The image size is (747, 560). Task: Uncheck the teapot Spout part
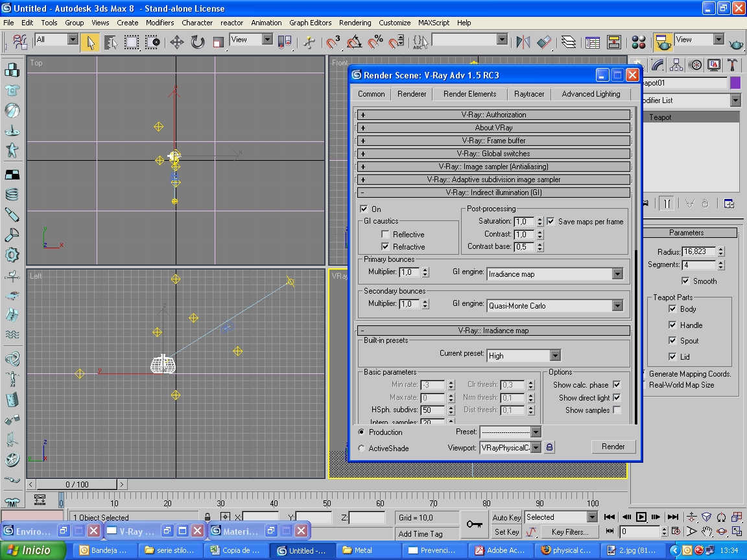pos(672,340)
